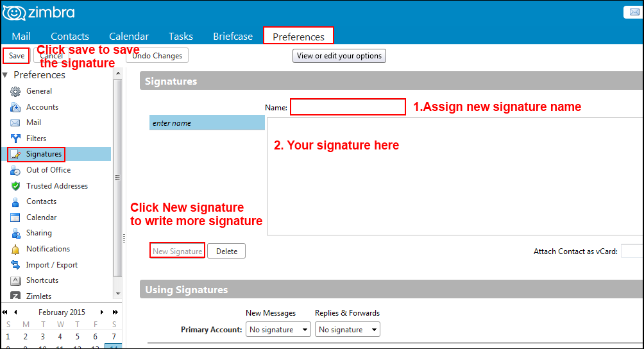
Task: Click the General preferences gear icon
Action: pos(15,91)
